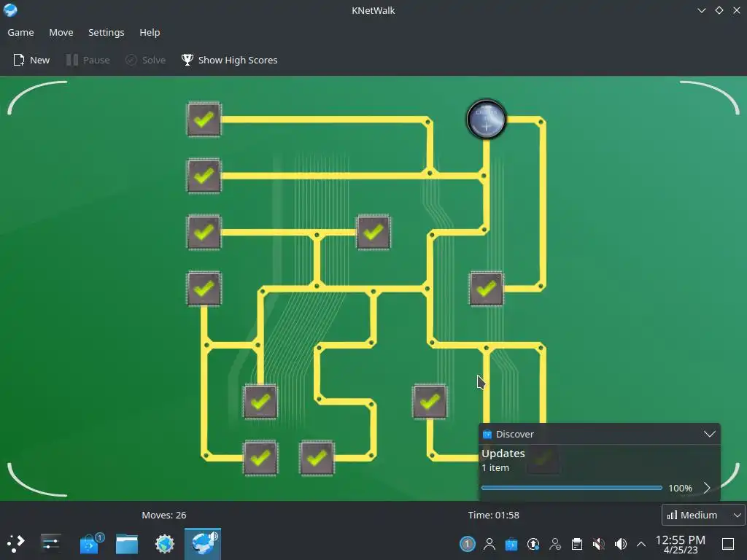This screenshot has height=560, width=747.
Task: Show hidden system tray icons
Action: (641, 544)
